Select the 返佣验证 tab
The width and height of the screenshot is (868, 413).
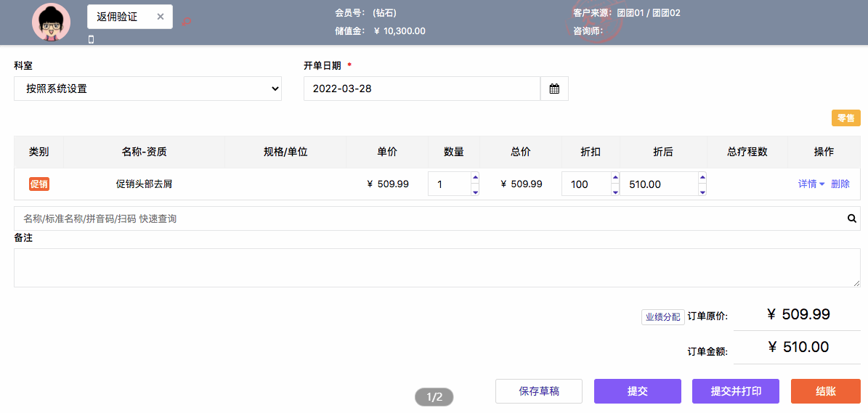click(x=117, y=17)
